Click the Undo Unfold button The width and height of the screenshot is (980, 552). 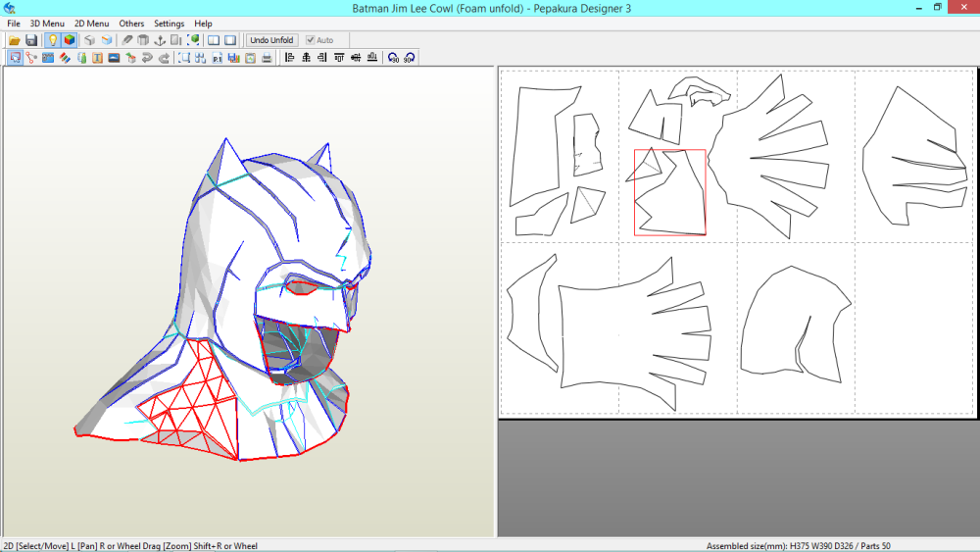tap(271, 40)
